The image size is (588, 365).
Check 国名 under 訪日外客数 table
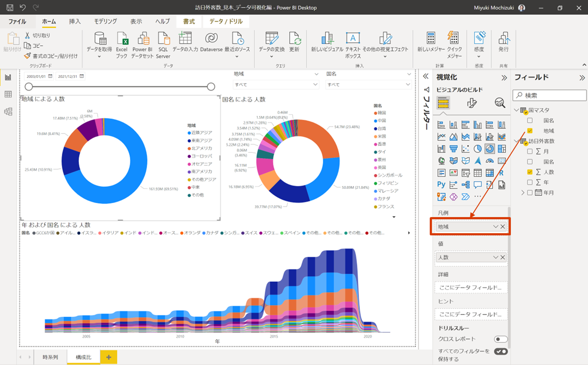click(x=530, y=162)
